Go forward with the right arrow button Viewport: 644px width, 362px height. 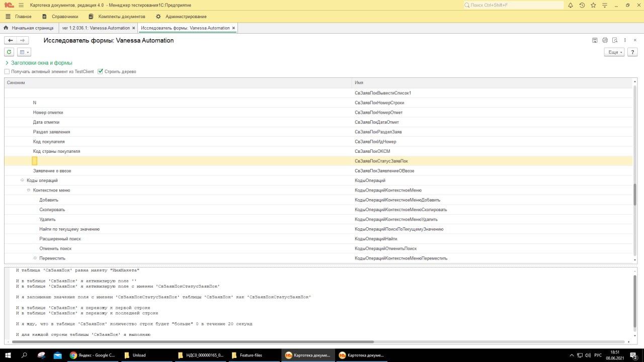[x=23, y=40]
